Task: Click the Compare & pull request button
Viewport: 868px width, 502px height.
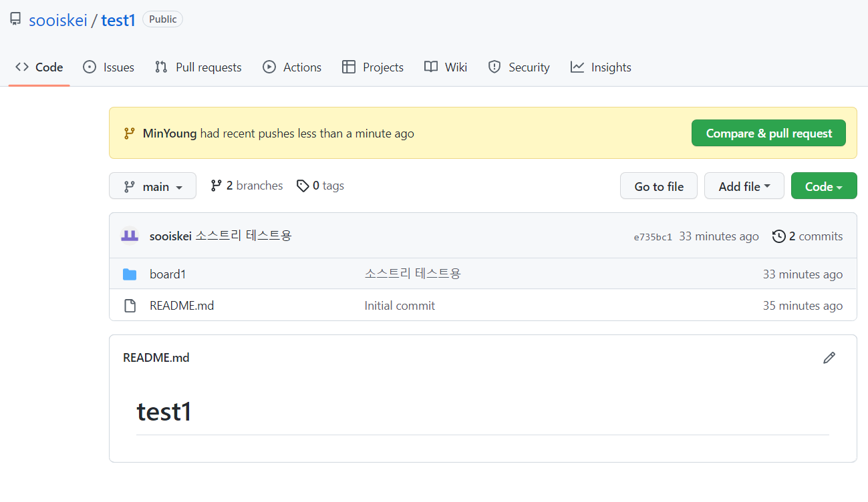Action: click(768, 133)
